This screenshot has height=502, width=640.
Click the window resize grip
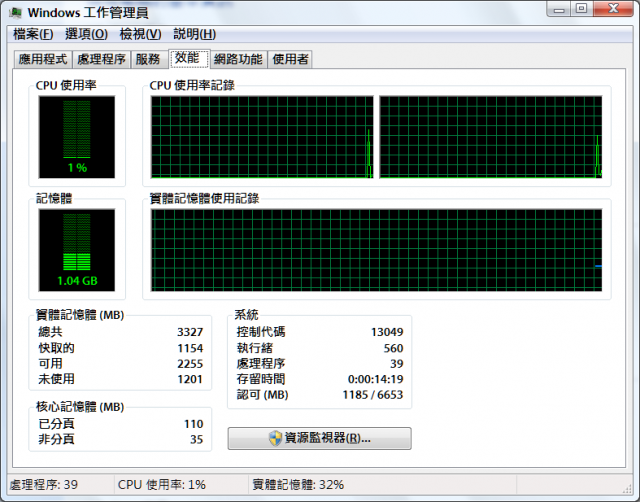click(x=627, y=488)
